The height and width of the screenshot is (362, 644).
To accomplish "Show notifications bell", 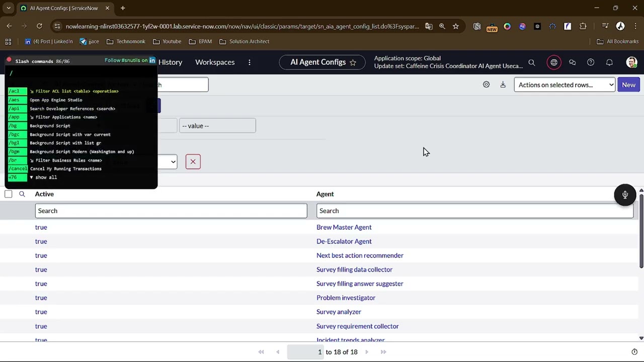I will tap(609, 62).
